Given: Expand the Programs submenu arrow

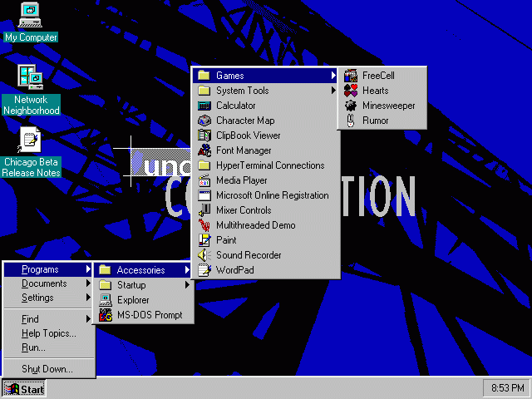Looking at the screenshot, I should point(88,269).
